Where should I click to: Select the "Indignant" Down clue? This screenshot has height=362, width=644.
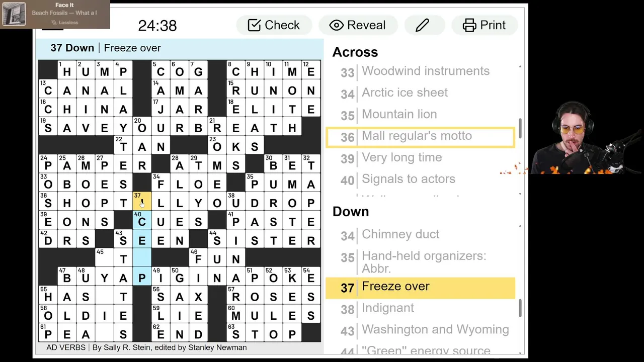pos(387,308)
